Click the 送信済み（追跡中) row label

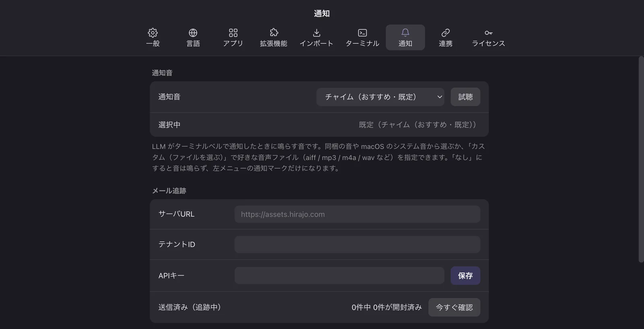pyautogui.click(x=190, y=307)
